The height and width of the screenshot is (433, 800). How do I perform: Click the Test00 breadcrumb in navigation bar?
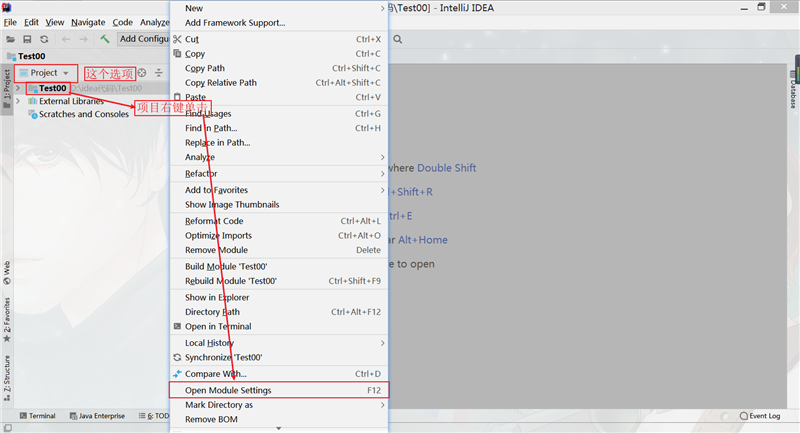(26, 56)
